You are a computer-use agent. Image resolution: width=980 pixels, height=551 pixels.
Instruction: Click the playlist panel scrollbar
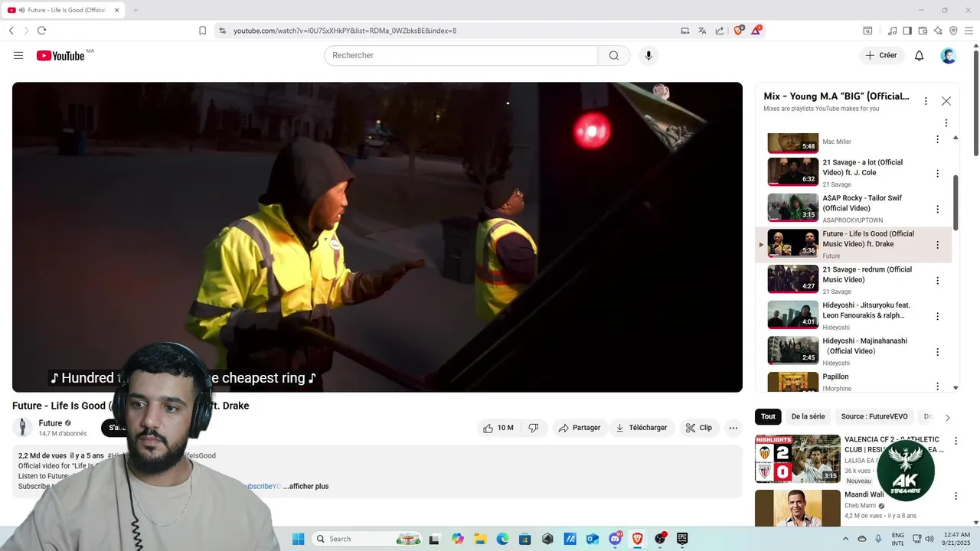point(955,202)
